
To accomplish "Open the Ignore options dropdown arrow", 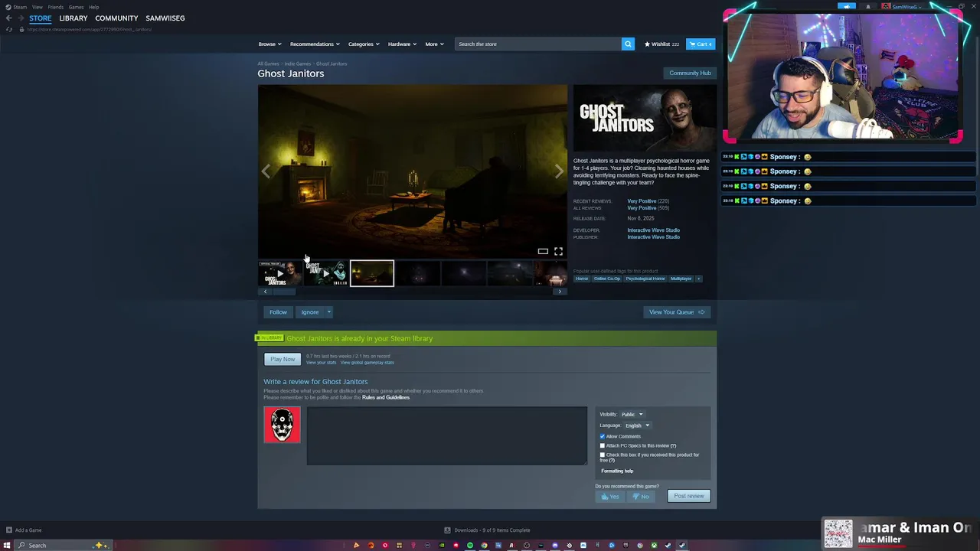I will pos(328,312).
